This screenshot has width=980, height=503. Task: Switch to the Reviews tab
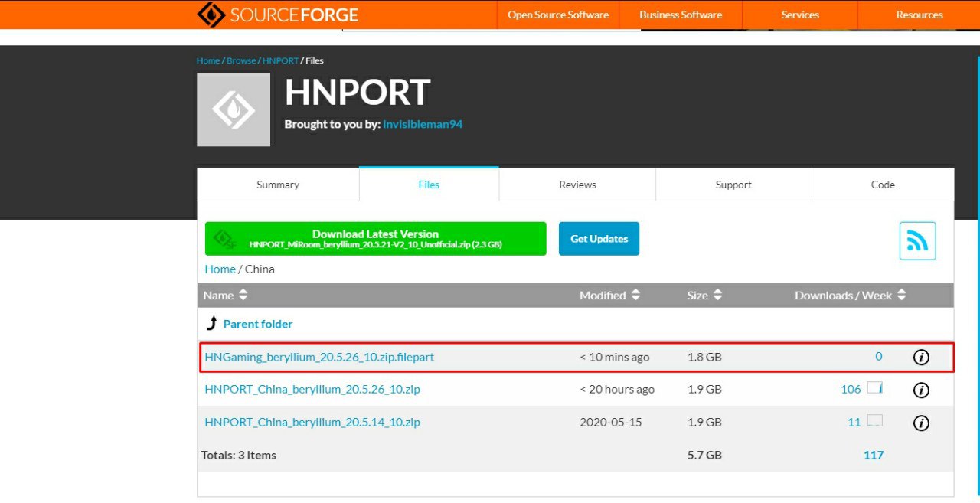pos(577,185)
